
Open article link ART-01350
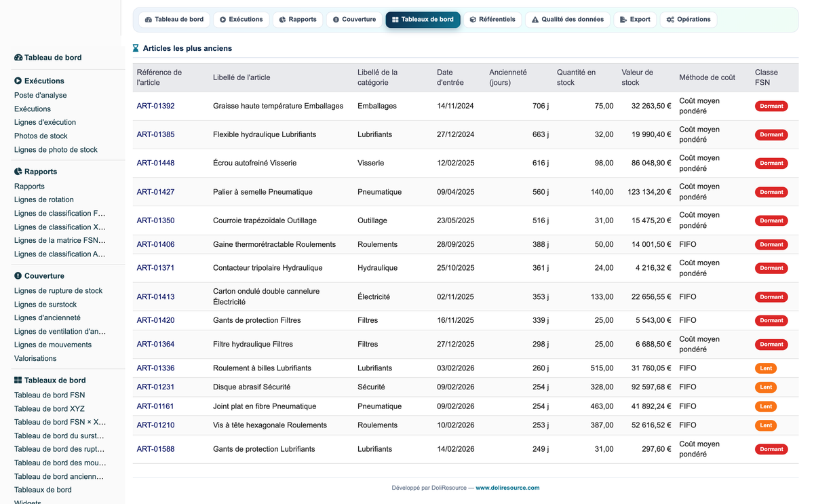click(155, 220)
